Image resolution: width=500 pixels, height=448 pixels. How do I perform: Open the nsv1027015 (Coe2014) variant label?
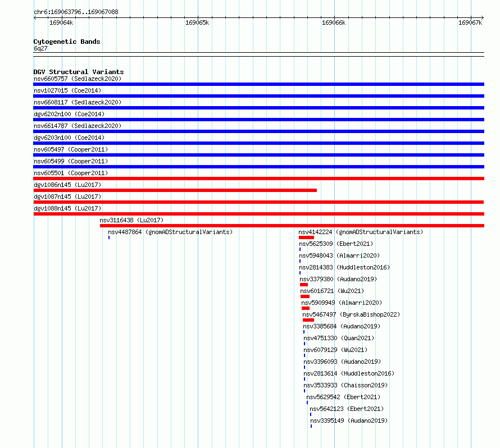click(67, 90)
